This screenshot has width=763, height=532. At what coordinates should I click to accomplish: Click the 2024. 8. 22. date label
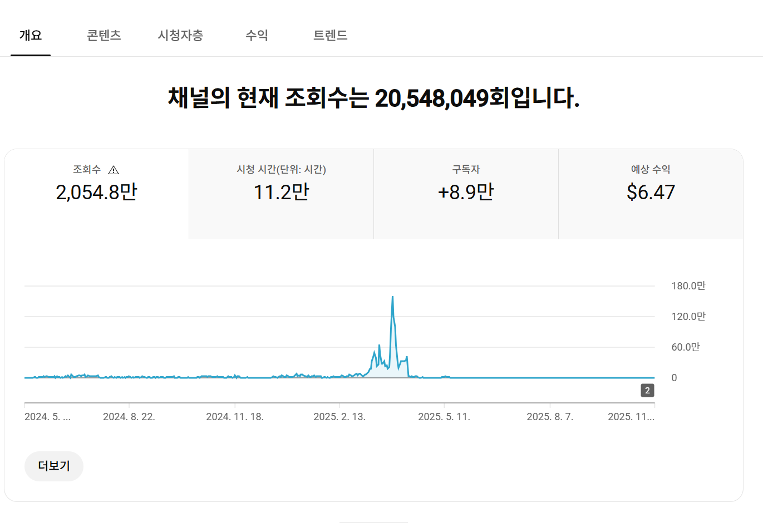pos(129,417)
